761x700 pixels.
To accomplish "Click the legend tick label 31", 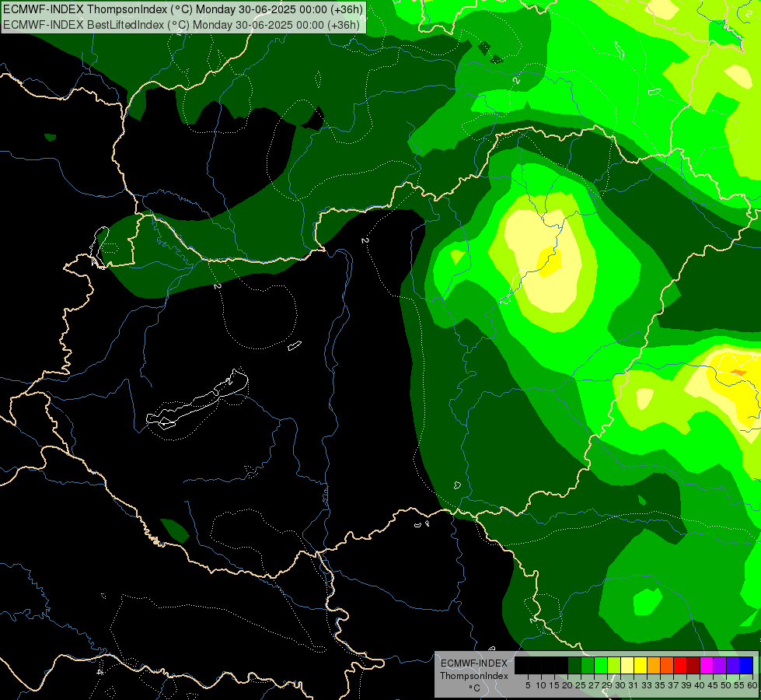I will coord(634,685).
